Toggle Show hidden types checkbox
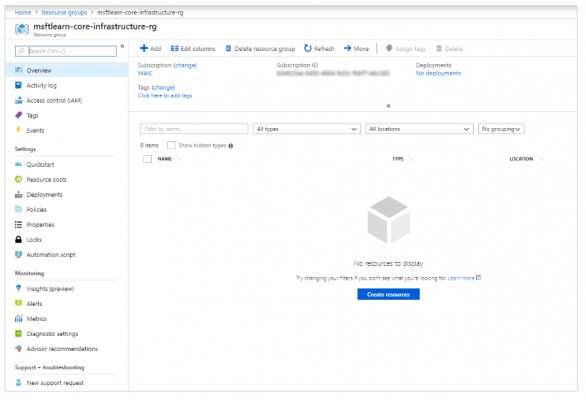Screen dimensions: 586x400 (172, 145)
